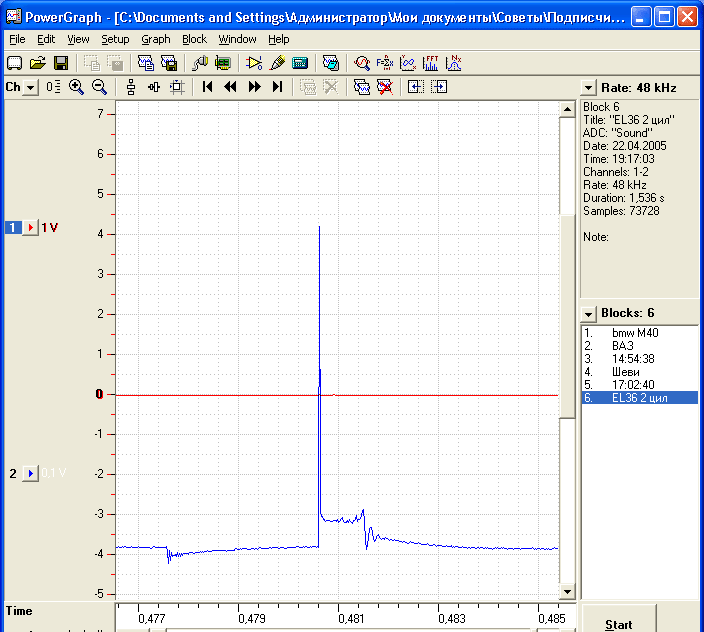Click the New file toolbar icon
704x632 pixels.
coord(14,63)
